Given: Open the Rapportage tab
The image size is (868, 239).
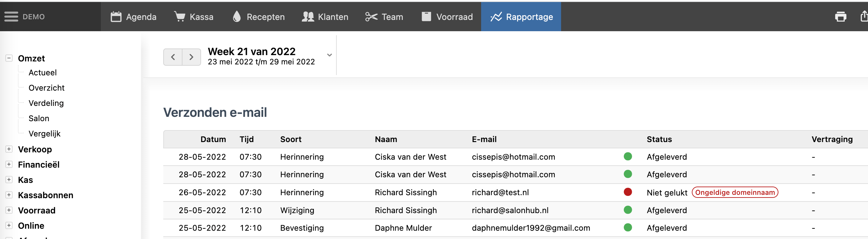Looking at the screenshot, I should [521, 17].
